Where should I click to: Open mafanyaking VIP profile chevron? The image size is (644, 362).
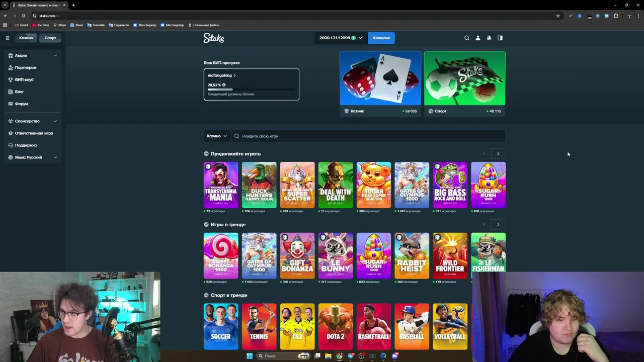point(234,75)
